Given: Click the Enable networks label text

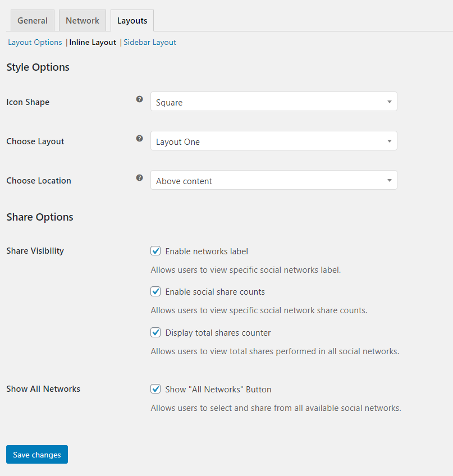Looking at the screenshot, I should (x=207, y=251).
